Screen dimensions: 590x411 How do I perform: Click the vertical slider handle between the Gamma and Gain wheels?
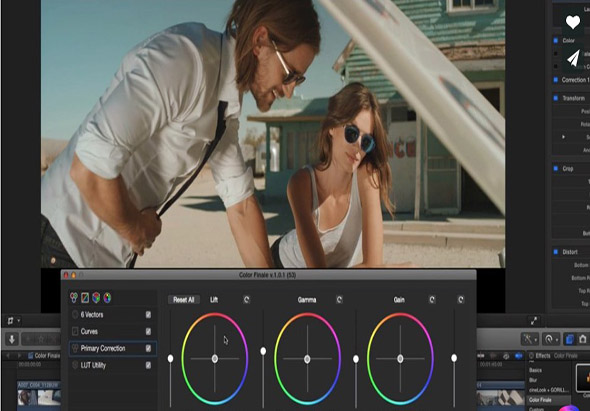click(356, 359)
